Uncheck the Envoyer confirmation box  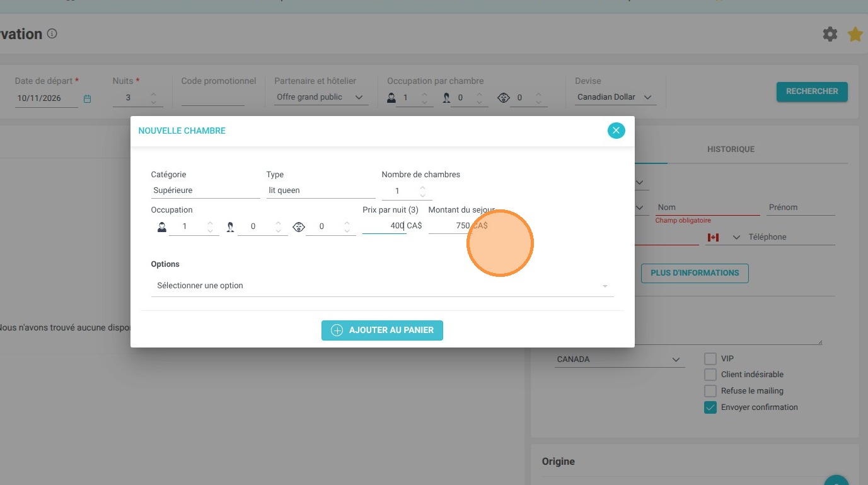coord(710,407)
